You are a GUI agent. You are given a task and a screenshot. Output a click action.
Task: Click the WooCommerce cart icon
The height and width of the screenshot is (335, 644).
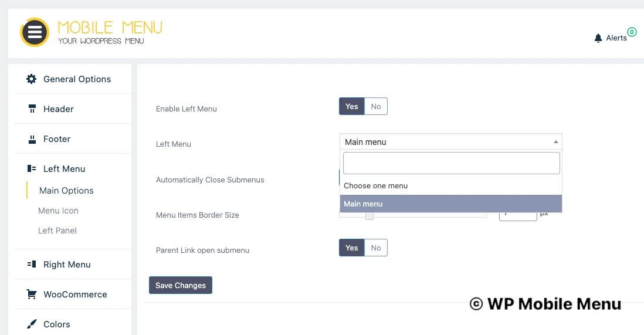32,295
